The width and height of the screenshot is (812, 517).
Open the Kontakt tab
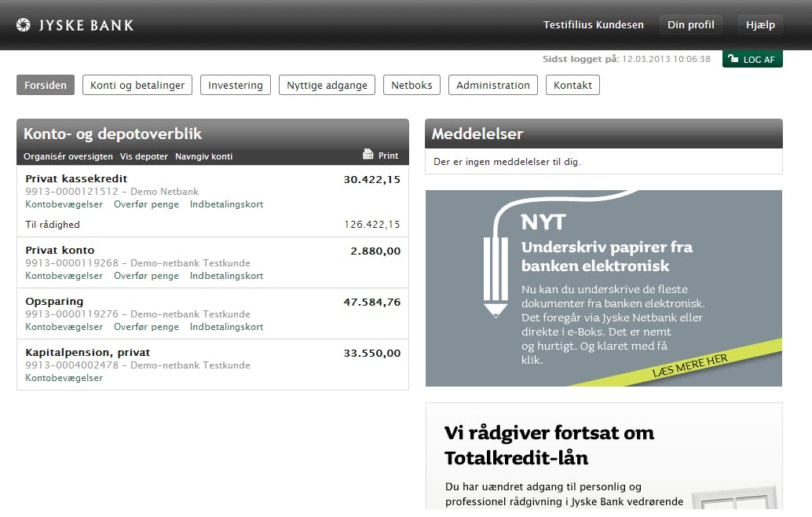(572, 85)
